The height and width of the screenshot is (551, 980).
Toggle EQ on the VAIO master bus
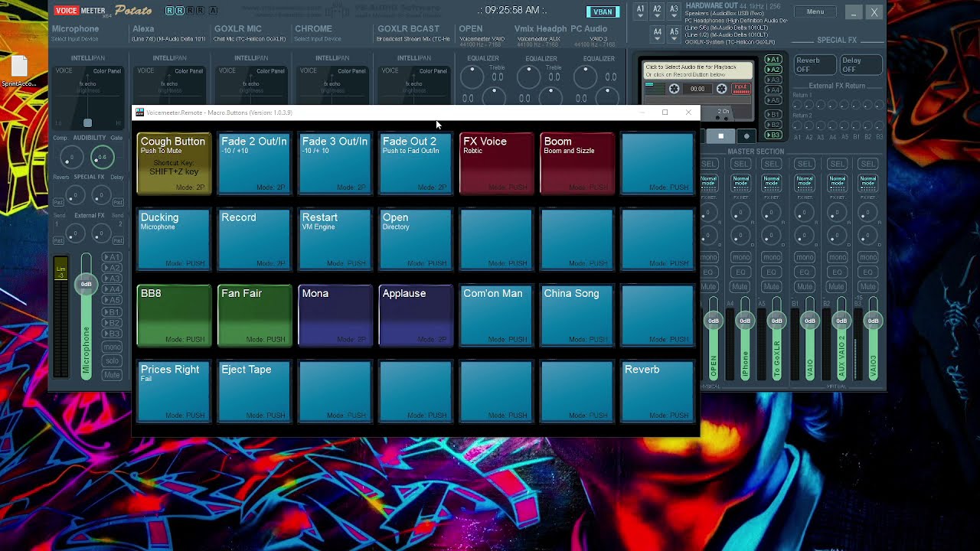[804, 272]
